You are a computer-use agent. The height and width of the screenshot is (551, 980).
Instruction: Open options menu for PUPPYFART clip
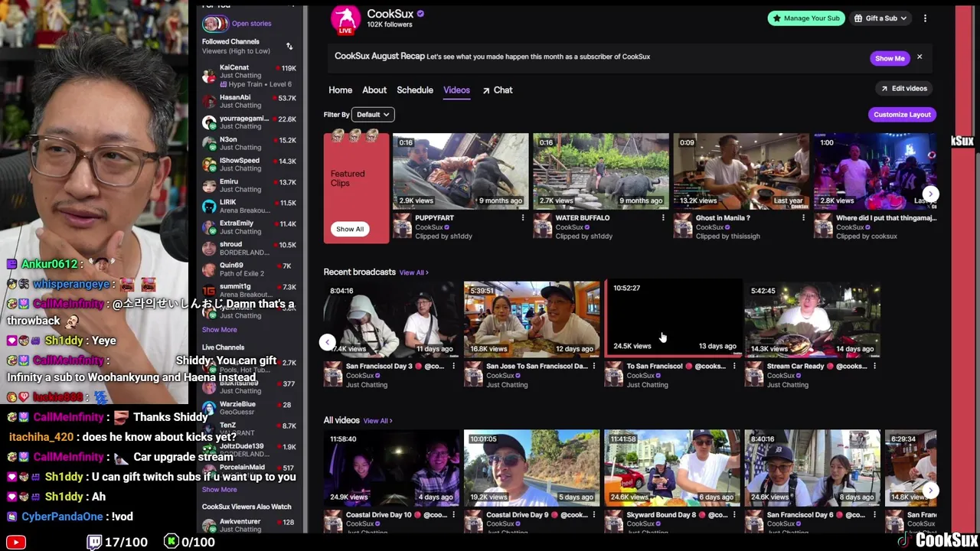point(523,218)
